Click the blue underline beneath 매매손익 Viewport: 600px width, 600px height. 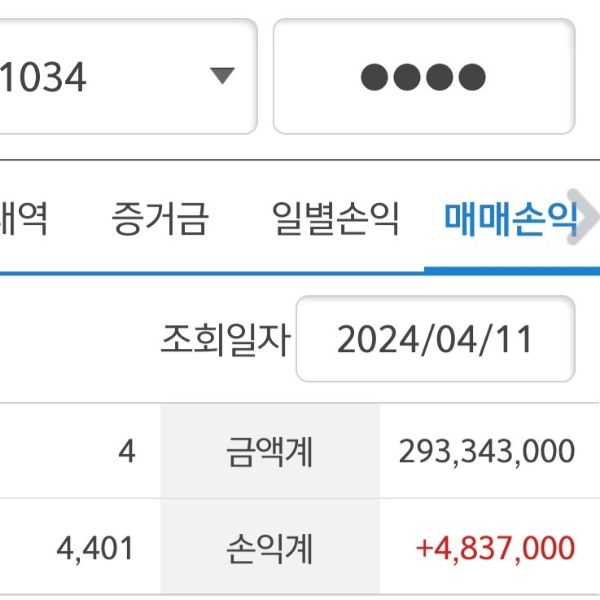coord(510,271)
